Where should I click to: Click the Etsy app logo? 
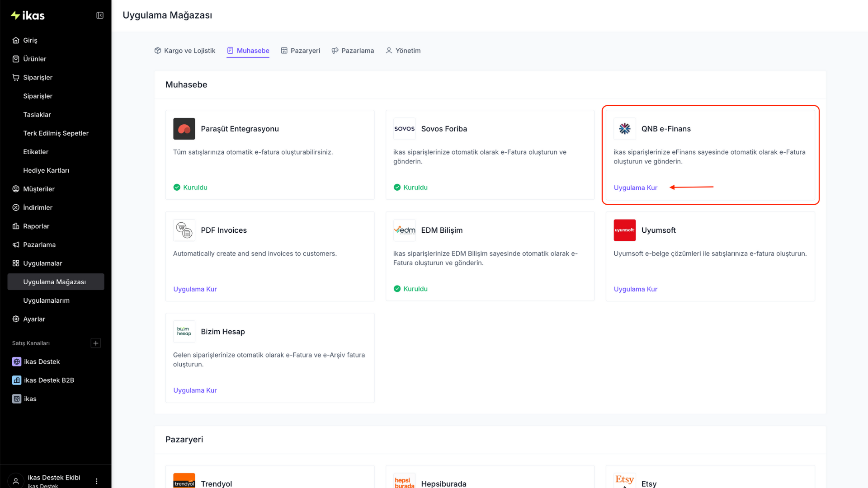625,481
